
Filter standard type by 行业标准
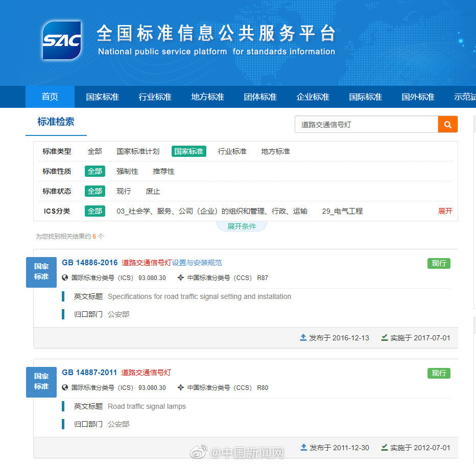tap(232, 151)
